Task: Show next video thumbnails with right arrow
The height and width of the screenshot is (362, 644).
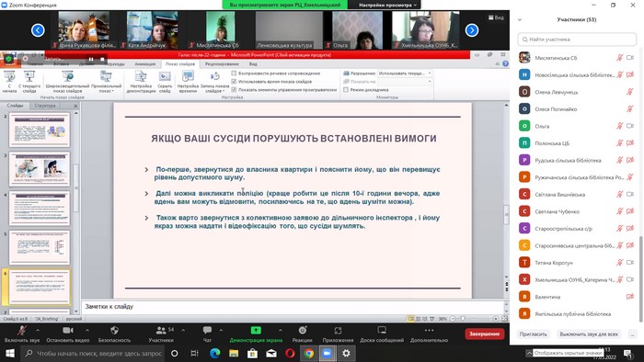Action: [x=472, y=30]
